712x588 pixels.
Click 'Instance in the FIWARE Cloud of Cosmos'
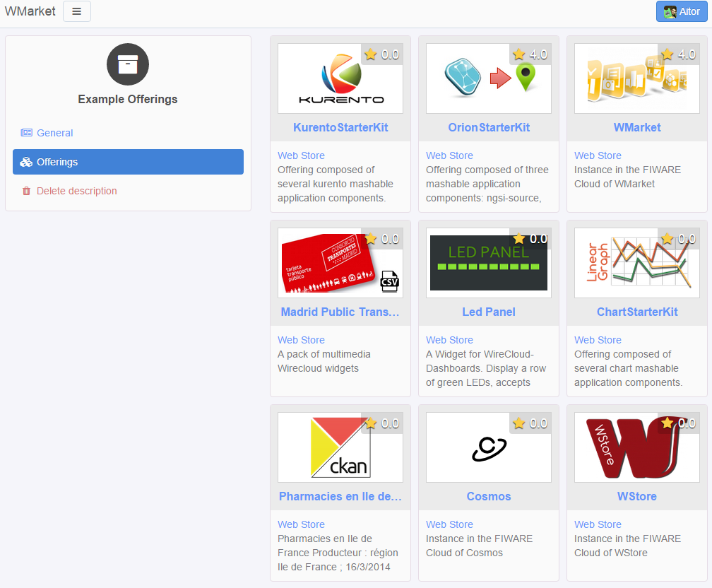pyautogui.click(x=479, y=546)
